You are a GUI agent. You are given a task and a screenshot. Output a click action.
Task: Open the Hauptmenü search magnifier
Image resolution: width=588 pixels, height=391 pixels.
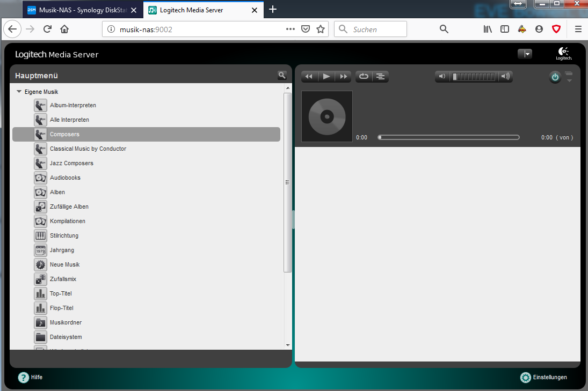pyautogui.click(x=282, y=75)
